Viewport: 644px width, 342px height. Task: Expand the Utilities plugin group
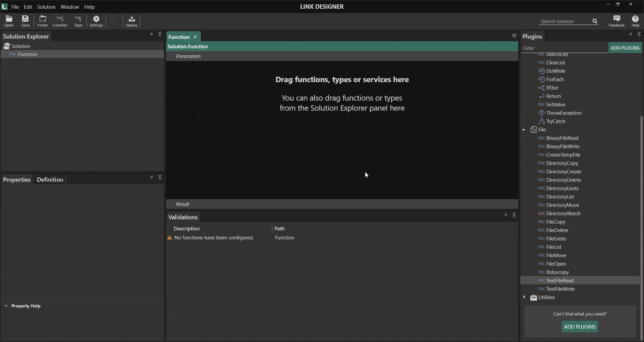pos(524,297)
